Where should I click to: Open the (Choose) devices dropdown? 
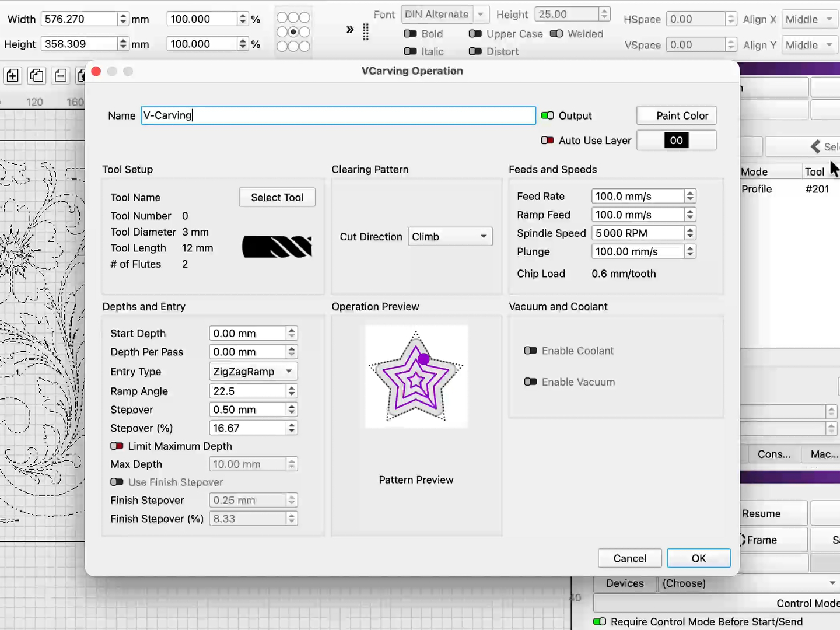pos(749,583)
